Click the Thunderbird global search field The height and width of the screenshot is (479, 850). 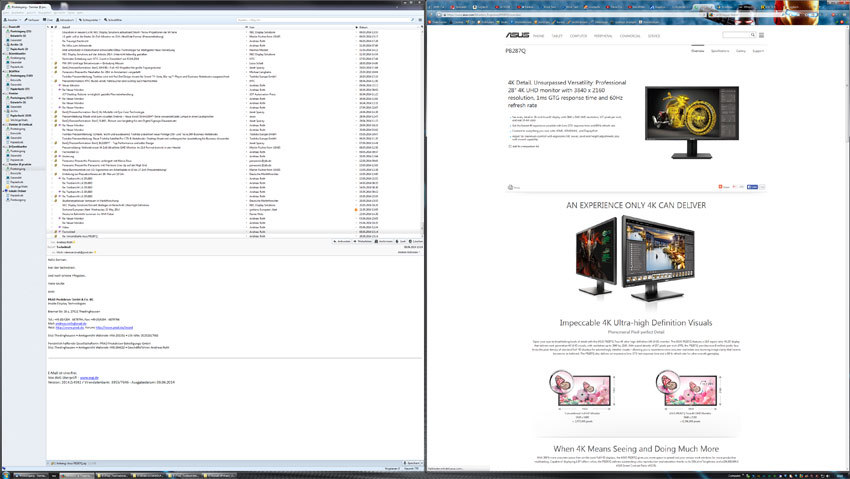[325, 20]
